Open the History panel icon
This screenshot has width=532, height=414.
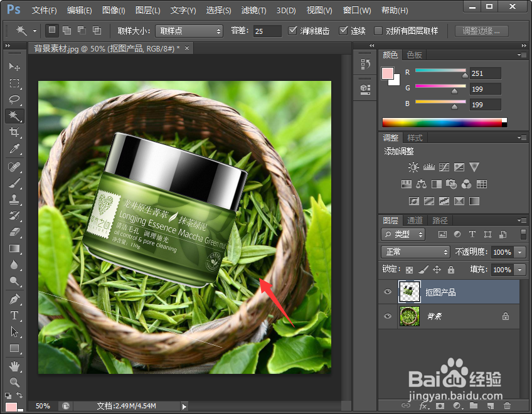[x=365, y=64]
